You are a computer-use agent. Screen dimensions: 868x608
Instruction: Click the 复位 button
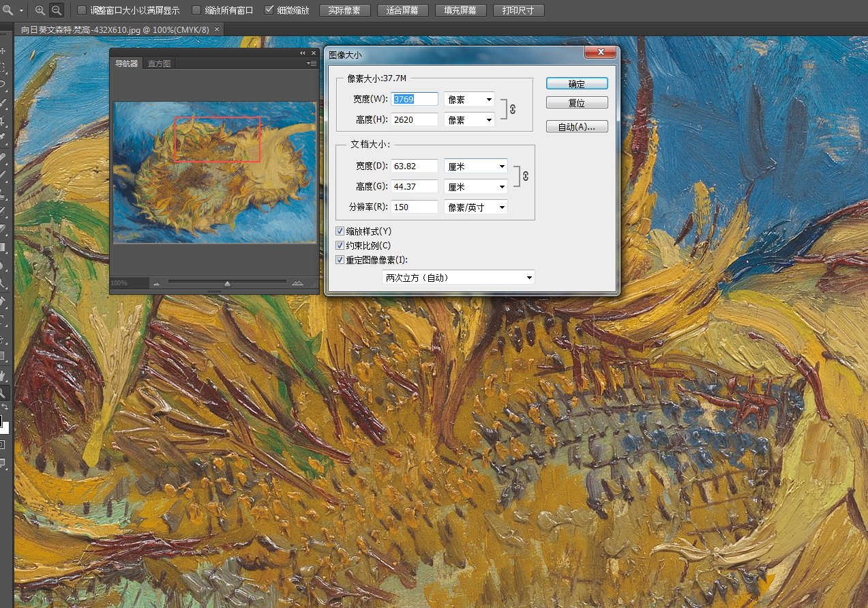[577, 103]
